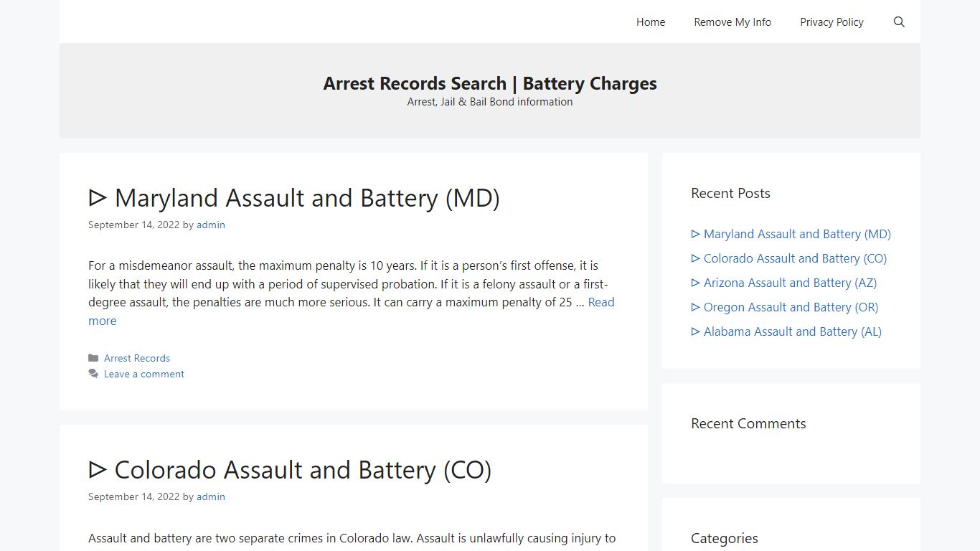980x551 pixels.
Task: Open the Maryland Assault and Battery (MD) post heading
Action: click(294, 198)
